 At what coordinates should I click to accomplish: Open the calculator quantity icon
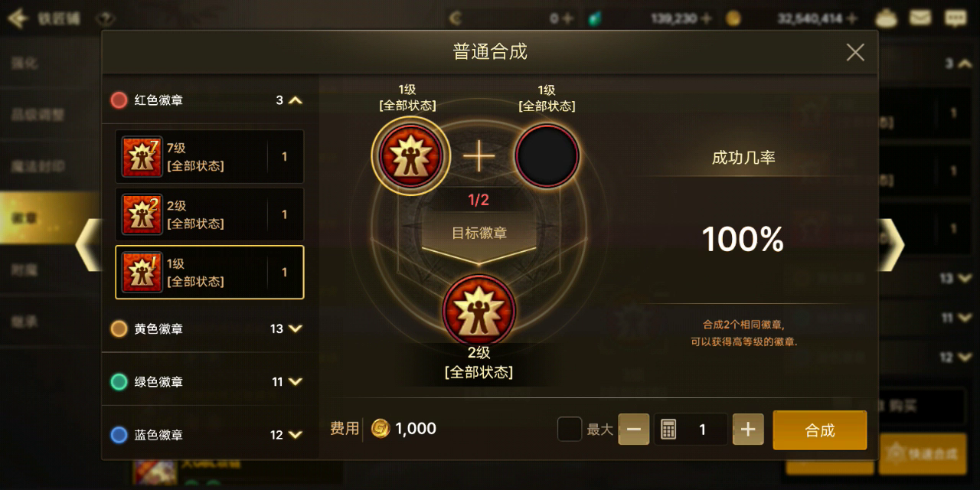point(668,430)
